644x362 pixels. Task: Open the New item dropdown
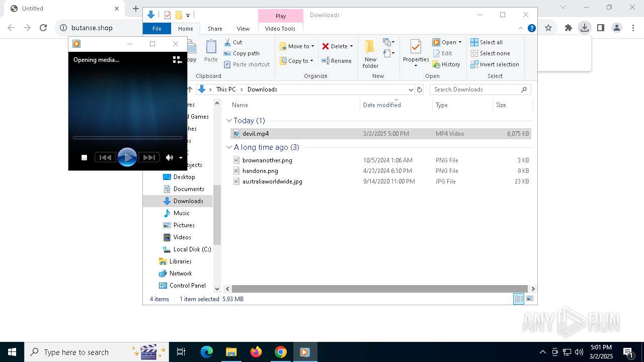(x=388, y=42)
